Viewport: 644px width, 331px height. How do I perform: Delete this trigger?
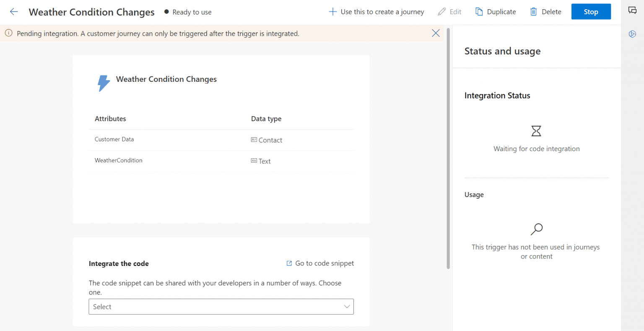(x=545, y=12)
